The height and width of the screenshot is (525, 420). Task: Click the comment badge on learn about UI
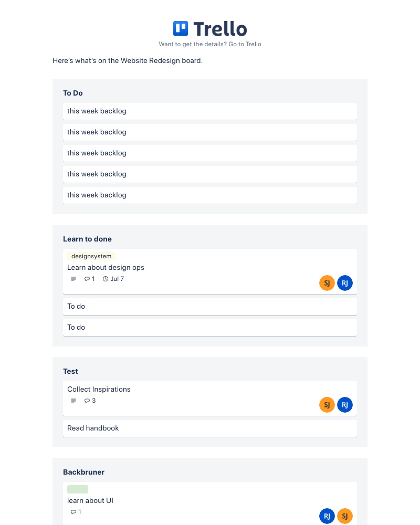pos(76,512)
